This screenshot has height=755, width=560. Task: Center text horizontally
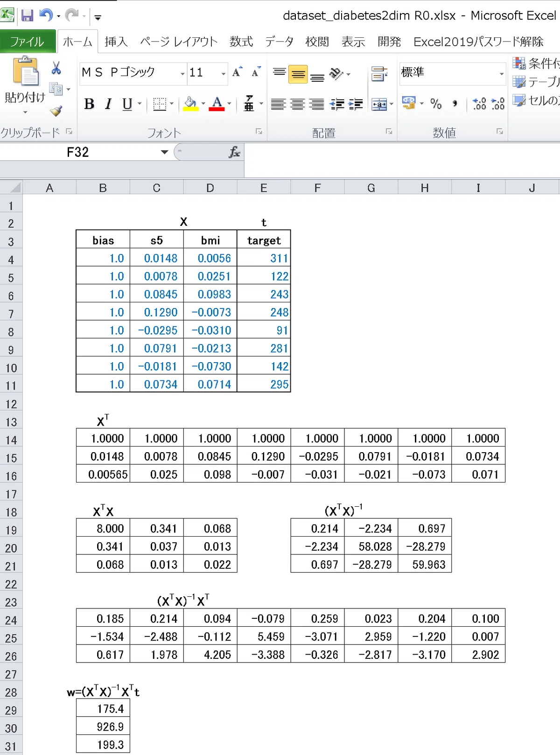tap(298, 104)
